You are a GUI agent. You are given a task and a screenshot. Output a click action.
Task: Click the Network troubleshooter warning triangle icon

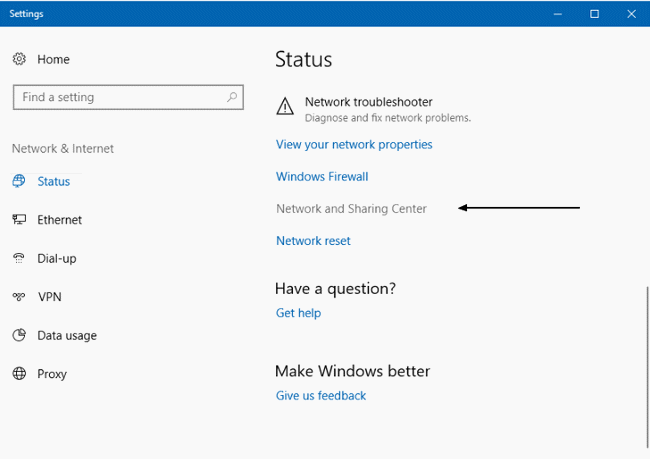click(x=285, y=106)
